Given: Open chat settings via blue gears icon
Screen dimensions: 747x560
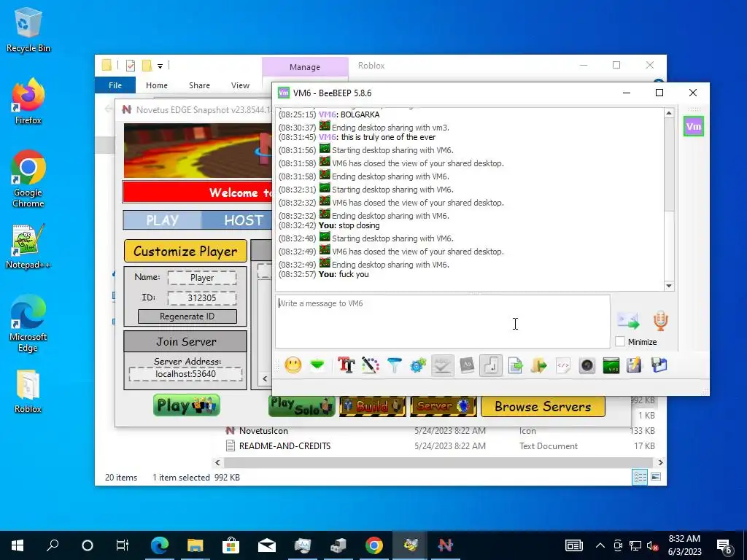Looking at the screenshot, I should tap(418, 365).
